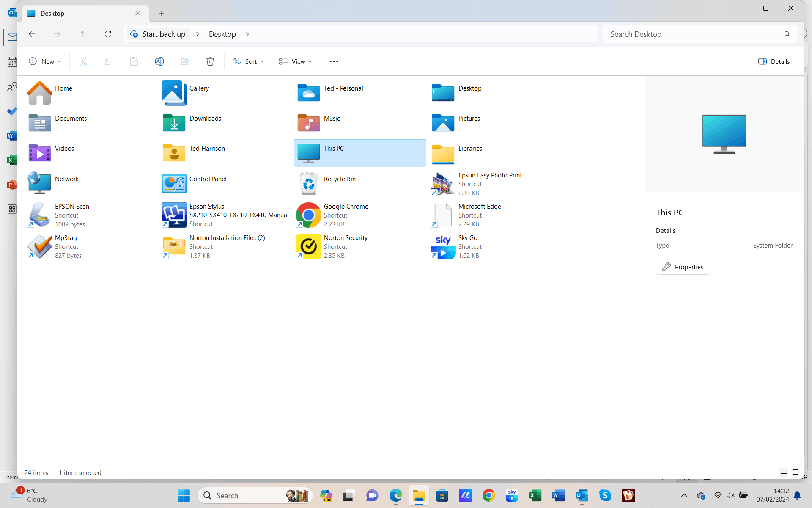
Task: Open the Recycle Bin icon
Action: coord(309,183)
